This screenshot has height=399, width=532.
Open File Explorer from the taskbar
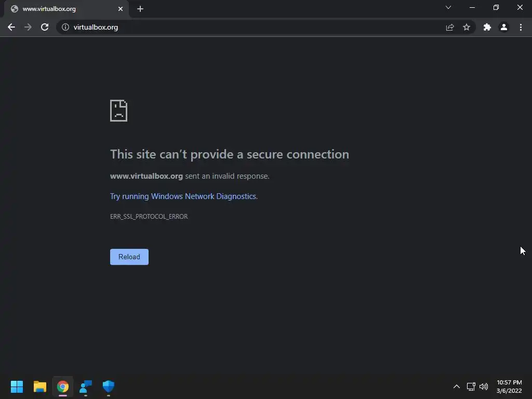pos(39,387)
